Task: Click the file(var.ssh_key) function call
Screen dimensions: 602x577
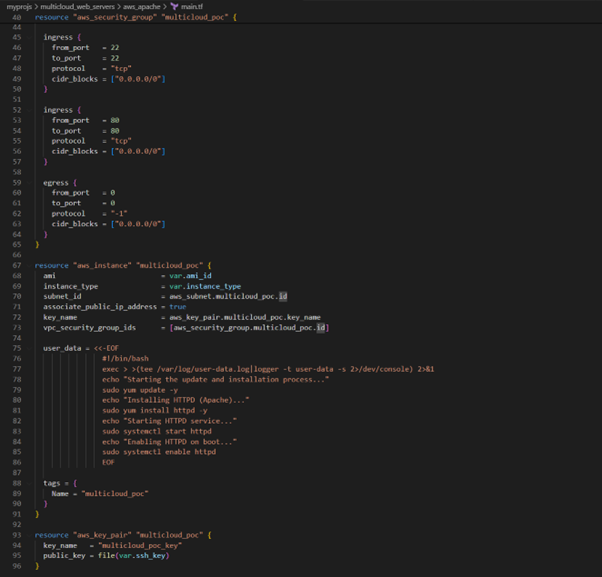Action: coord(134,555)
